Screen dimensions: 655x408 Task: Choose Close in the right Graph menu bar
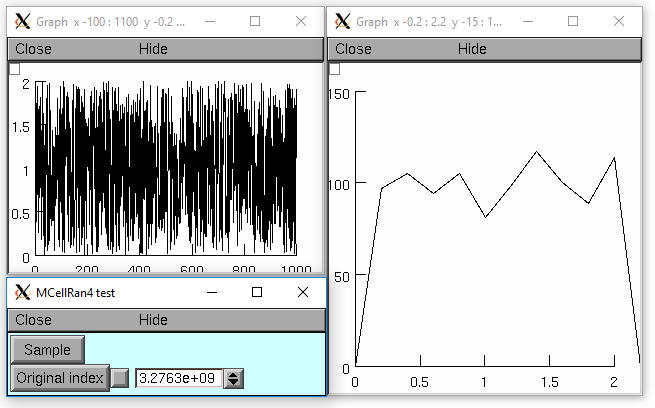click(x=353, y=49)
